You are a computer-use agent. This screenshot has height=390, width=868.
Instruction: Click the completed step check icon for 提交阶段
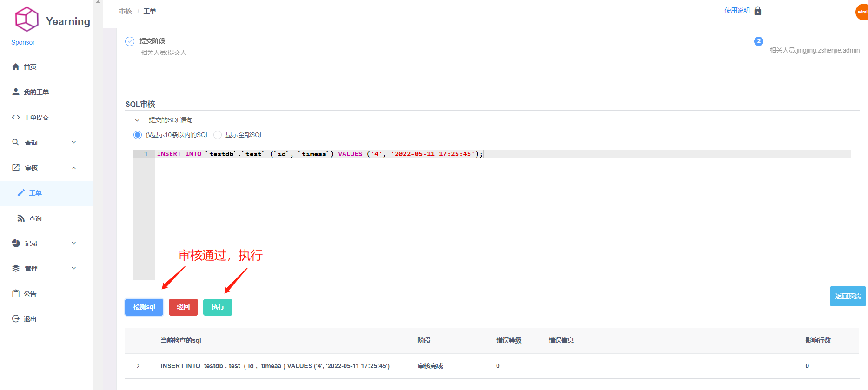pos(130,41)
